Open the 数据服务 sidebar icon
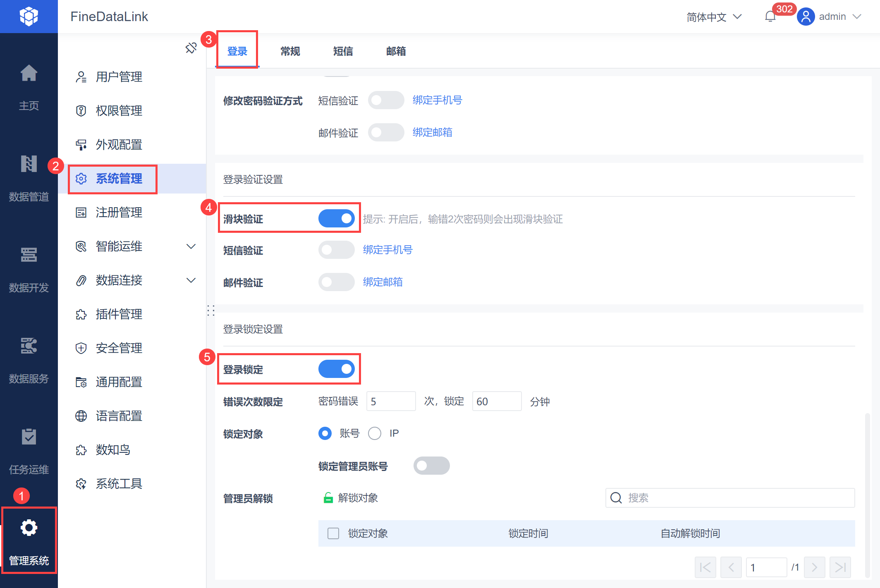Image resolution: width=880 pixels, height=588 pixels. pos(29,346)
